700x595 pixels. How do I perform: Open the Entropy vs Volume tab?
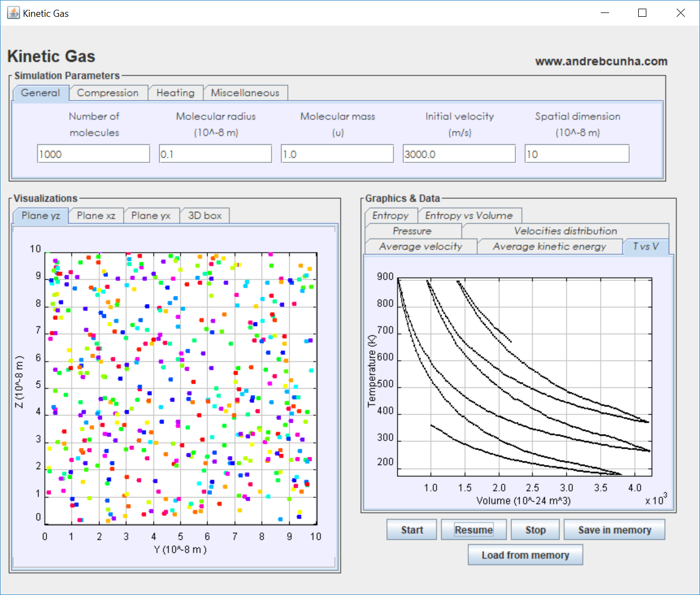coord(469,216)
